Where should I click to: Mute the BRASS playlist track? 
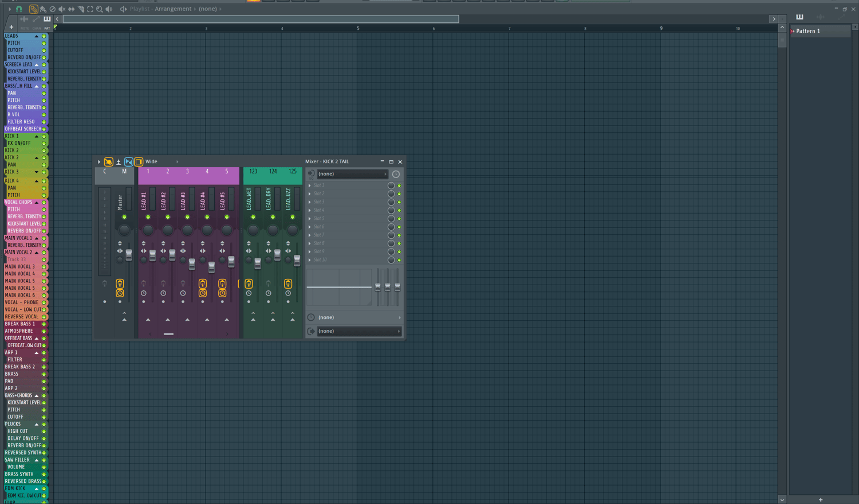44,374
